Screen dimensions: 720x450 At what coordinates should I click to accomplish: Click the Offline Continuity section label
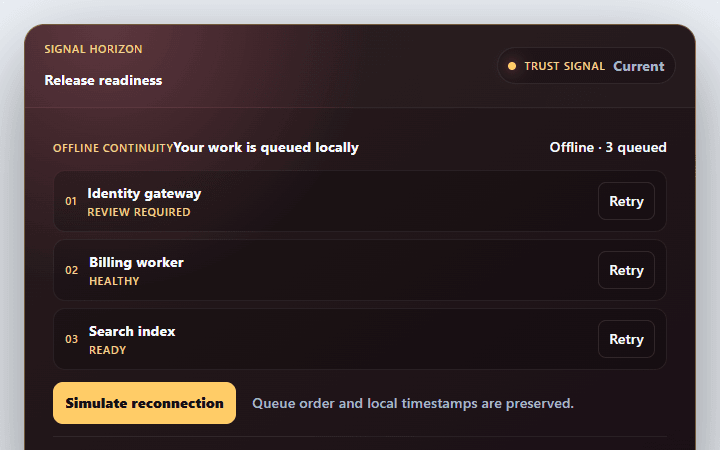tap(113, 148)
